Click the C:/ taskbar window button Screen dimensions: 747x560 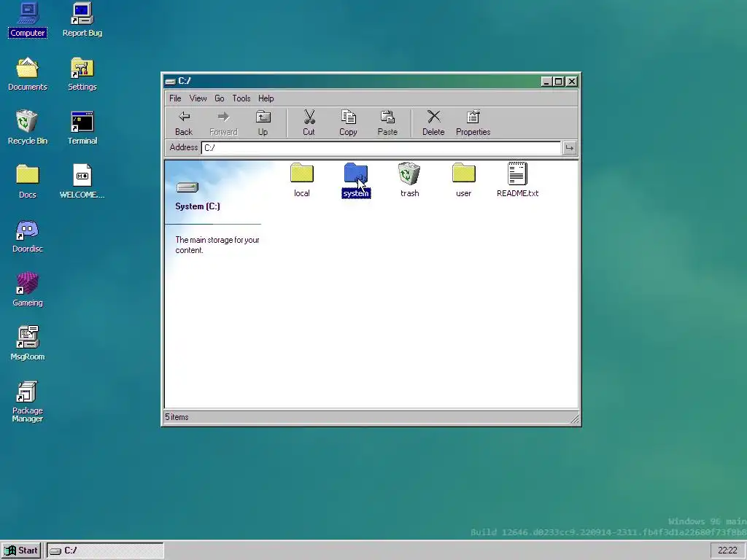coord(105,551)
